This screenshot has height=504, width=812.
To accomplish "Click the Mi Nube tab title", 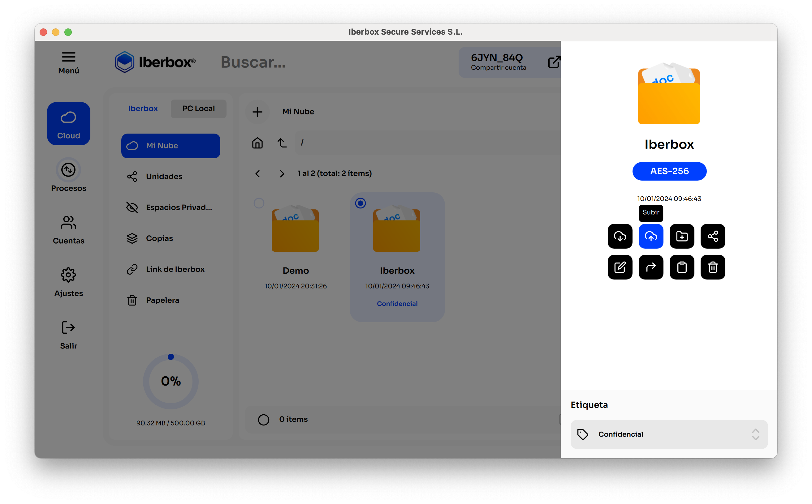I will (x=298, y=112).
